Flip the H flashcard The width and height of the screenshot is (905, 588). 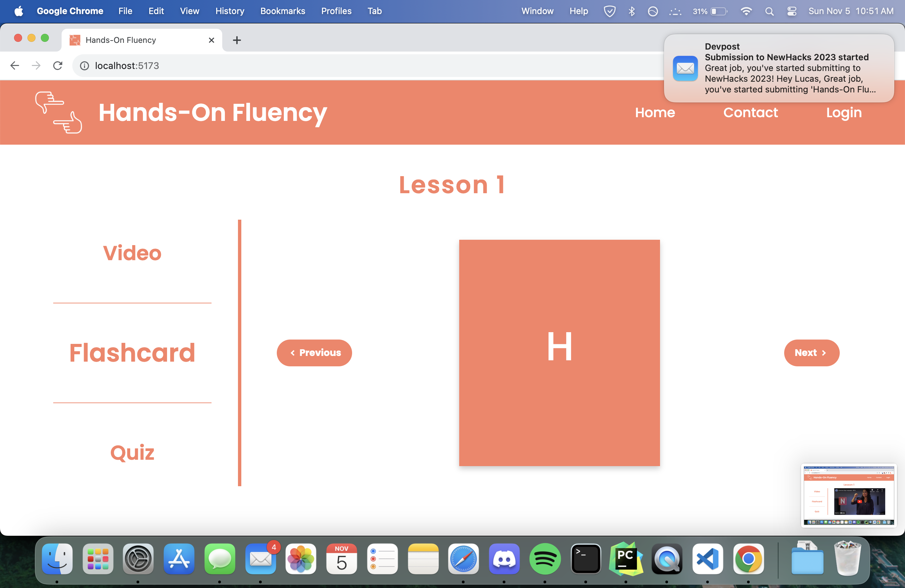[x=559, y=353]
